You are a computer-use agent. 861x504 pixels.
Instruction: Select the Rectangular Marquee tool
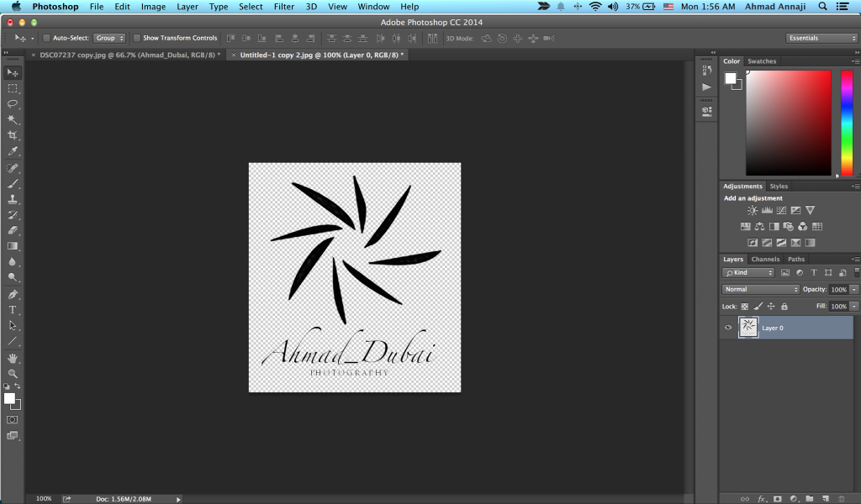click(13, 88)
